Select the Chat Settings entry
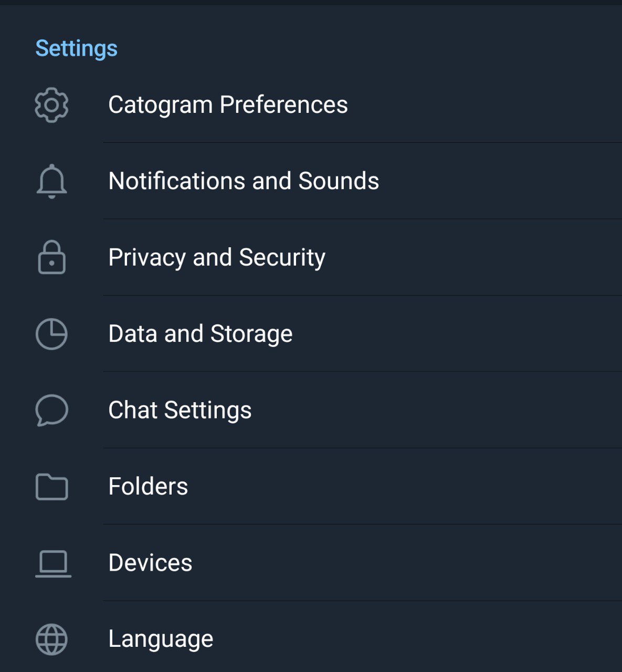Screen dimensions: 622x672 click(311, 410)
